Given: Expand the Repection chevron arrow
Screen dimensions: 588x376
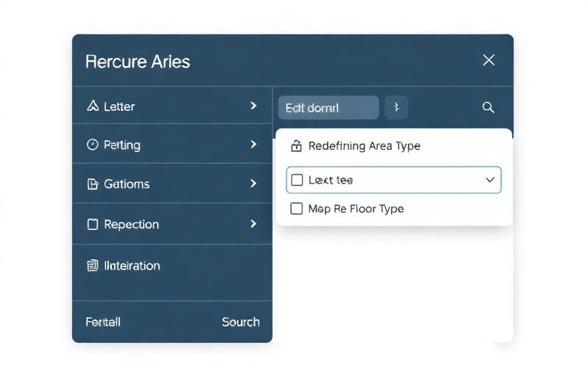Looking at the screenshot, I should 253,224.
